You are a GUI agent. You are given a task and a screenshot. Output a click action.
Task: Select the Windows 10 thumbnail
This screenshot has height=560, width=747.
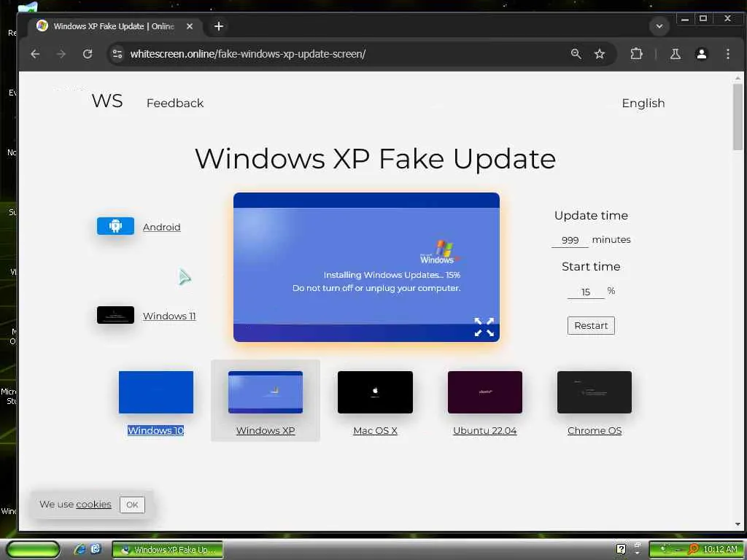pos(156,392)
